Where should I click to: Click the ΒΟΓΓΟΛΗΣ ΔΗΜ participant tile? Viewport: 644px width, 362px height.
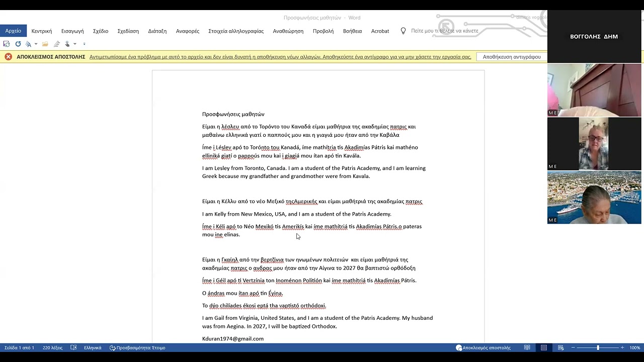pos(594,37)
